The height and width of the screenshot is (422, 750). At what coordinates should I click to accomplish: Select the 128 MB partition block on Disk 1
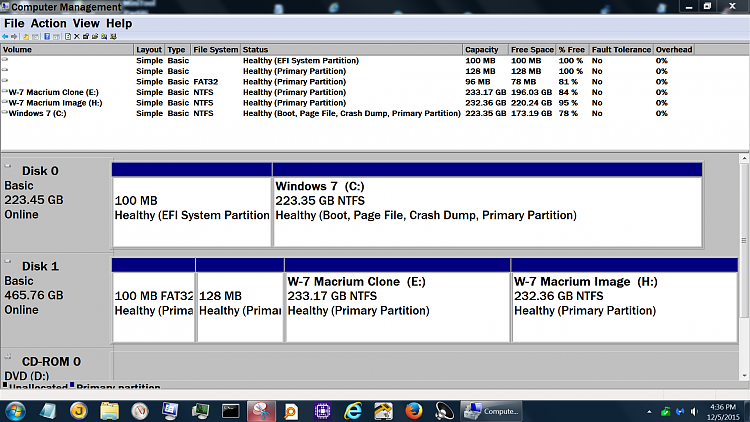click(240, 300)
